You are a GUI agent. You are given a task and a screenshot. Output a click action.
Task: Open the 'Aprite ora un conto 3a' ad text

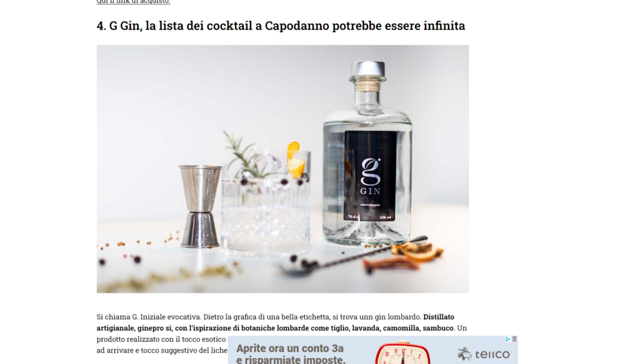click(x=290, y=349)
